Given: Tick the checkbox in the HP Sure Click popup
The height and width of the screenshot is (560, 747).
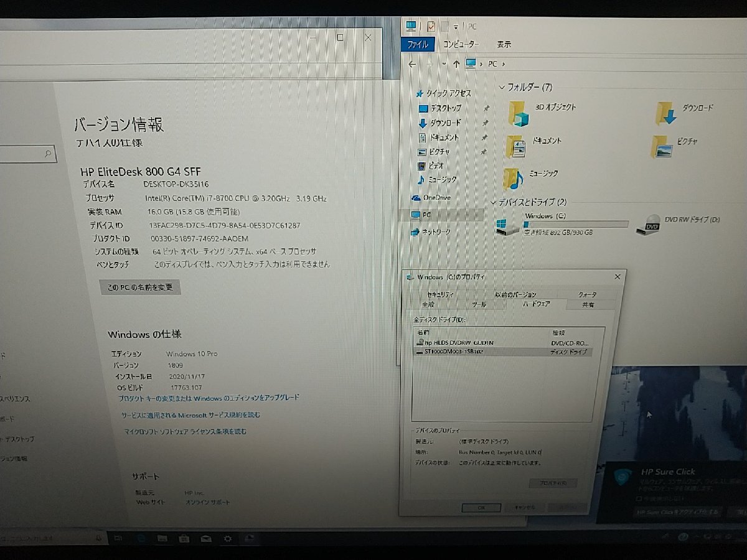Looking at the screenshot, I should point(639,499).
